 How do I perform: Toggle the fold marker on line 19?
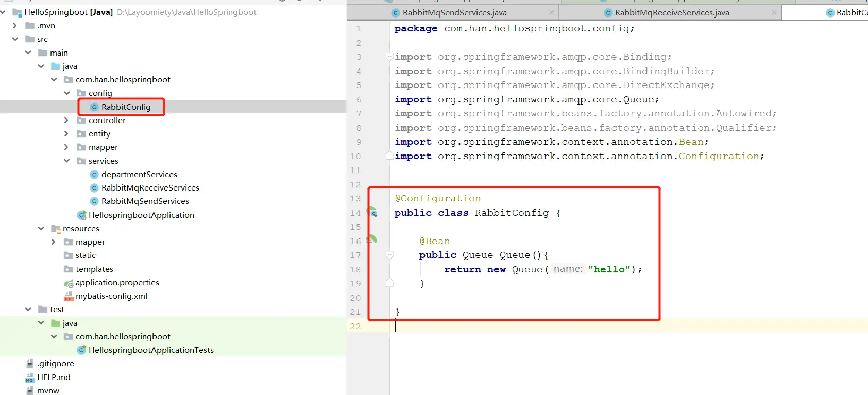pyautogui.click(x=390, y=283)
